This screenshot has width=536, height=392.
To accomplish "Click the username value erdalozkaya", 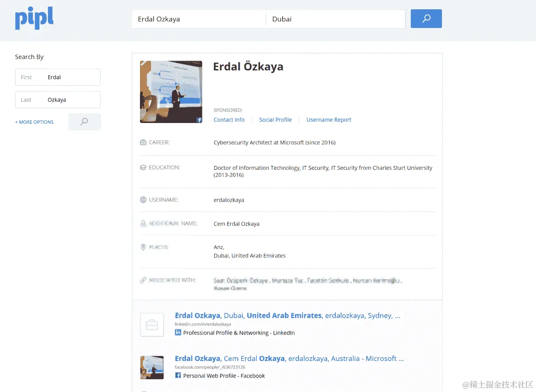I will point(229,200).
